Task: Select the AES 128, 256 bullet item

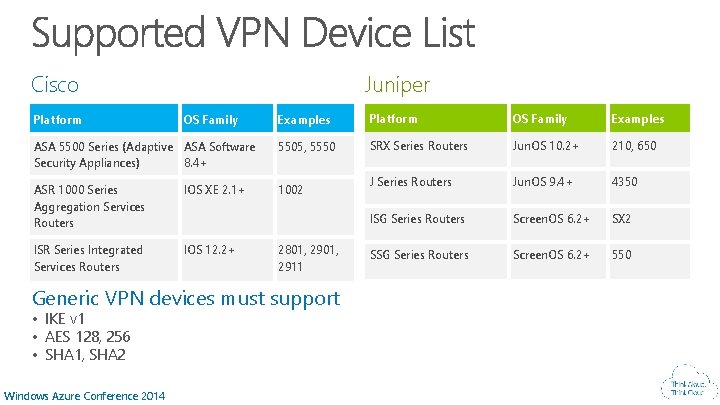Action: (x=87, y=337)
